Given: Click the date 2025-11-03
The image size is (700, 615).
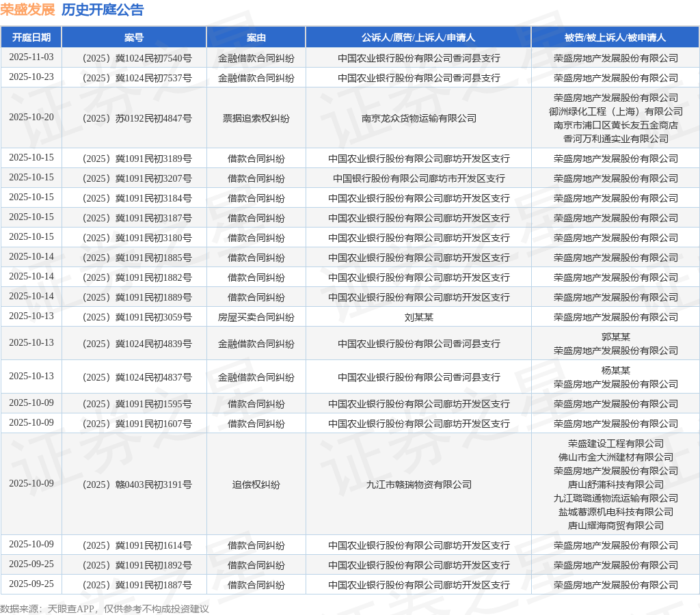Looking at the screenshot, I should (31, 57).
